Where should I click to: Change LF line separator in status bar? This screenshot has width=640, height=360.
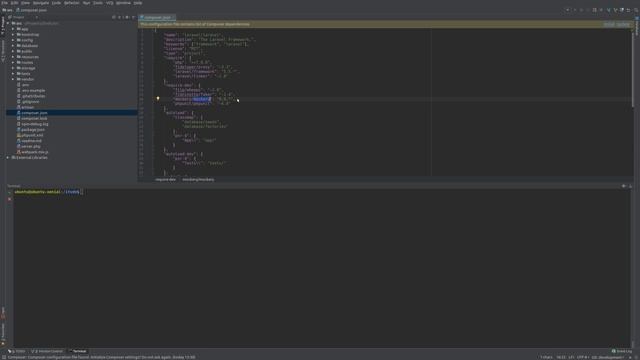click(571, 357)
